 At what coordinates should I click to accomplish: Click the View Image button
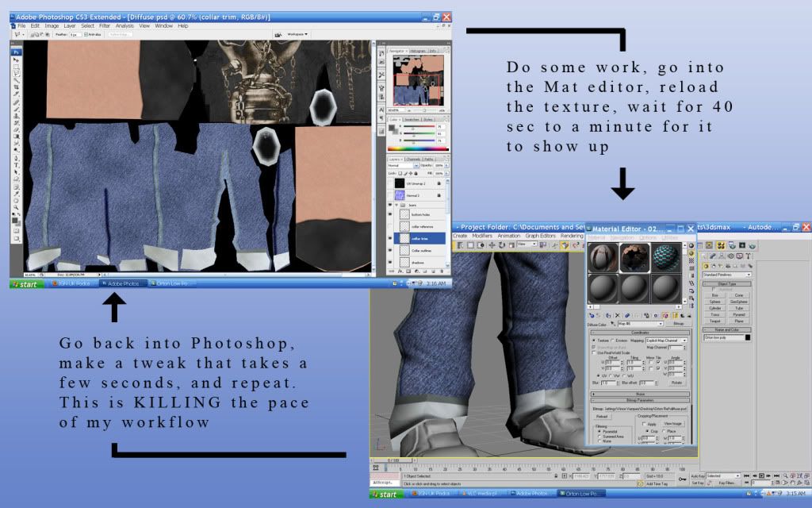click(x=674, y=424)
